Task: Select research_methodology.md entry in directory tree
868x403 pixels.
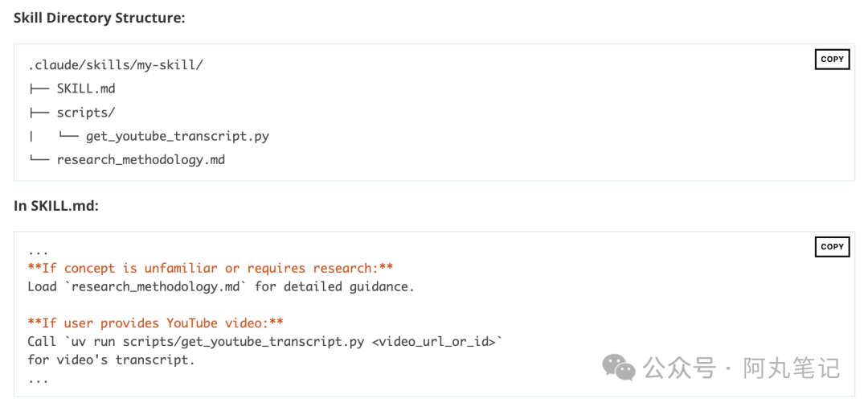Action: [141, 160]
